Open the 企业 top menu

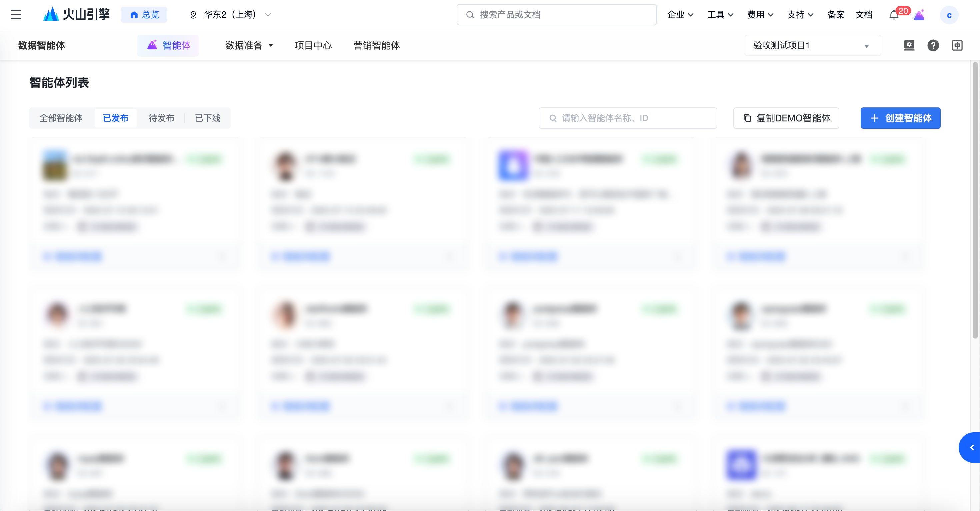click(680, 15)
